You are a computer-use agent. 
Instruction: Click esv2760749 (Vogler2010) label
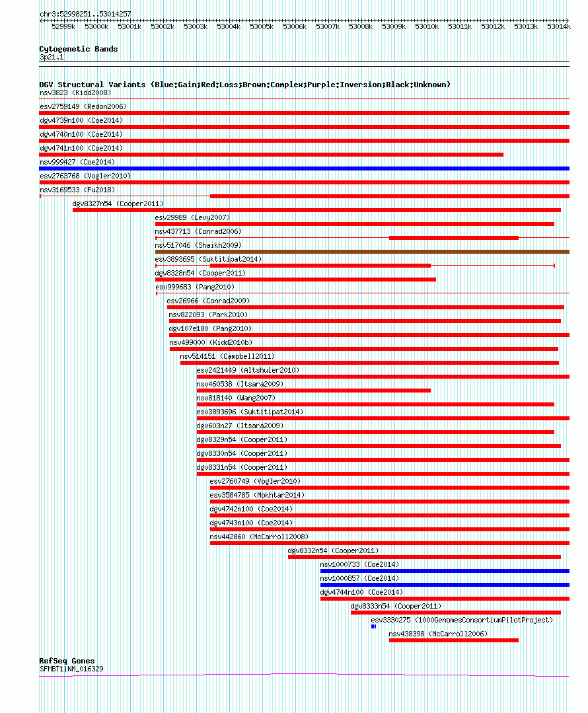[255, 481]
